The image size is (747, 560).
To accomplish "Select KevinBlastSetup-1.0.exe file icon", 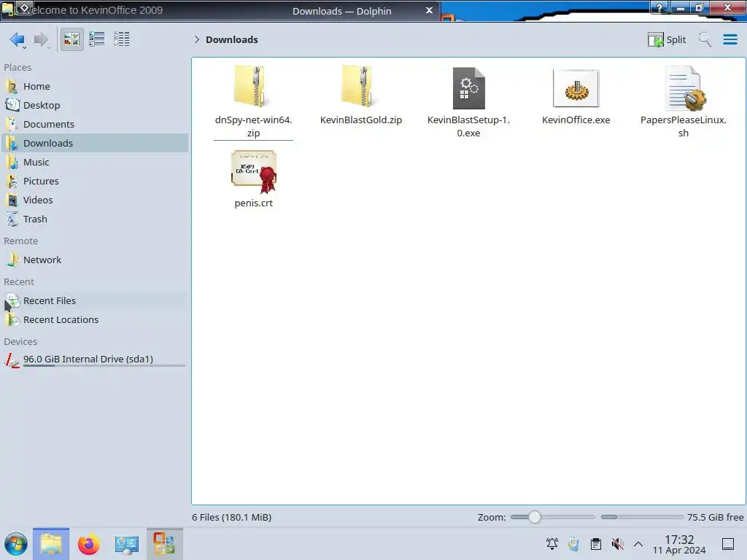I will [x=468, y=88].
